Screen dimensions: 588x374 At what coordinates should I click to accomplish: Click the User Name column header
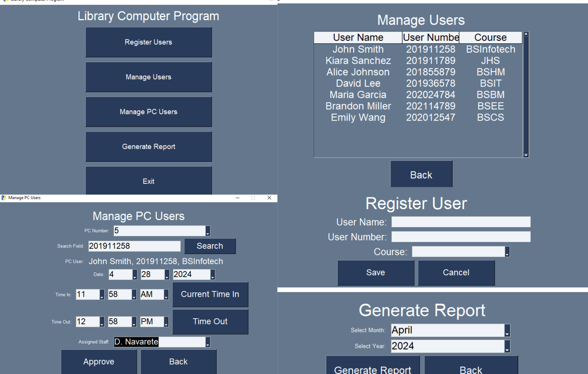358,37
